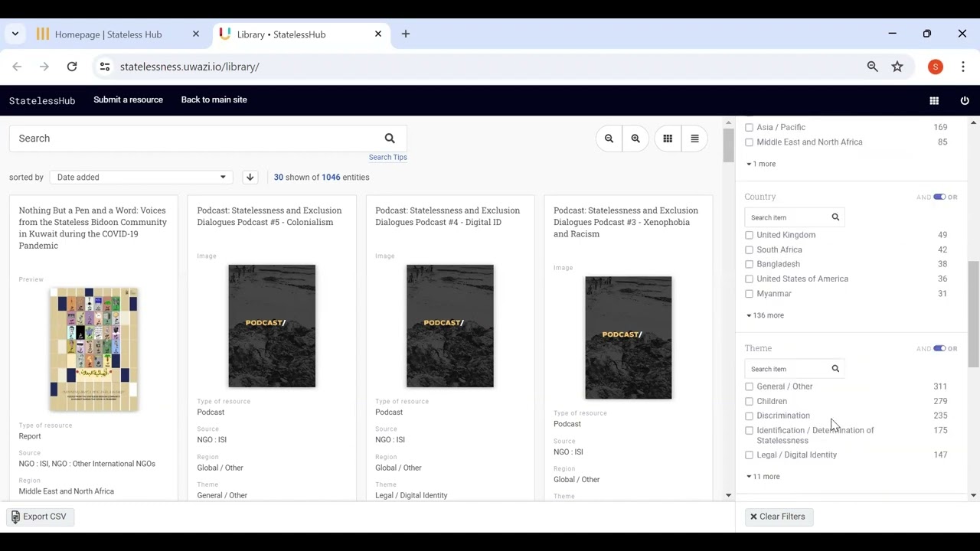View site information icon in address bar

[105, 67]
